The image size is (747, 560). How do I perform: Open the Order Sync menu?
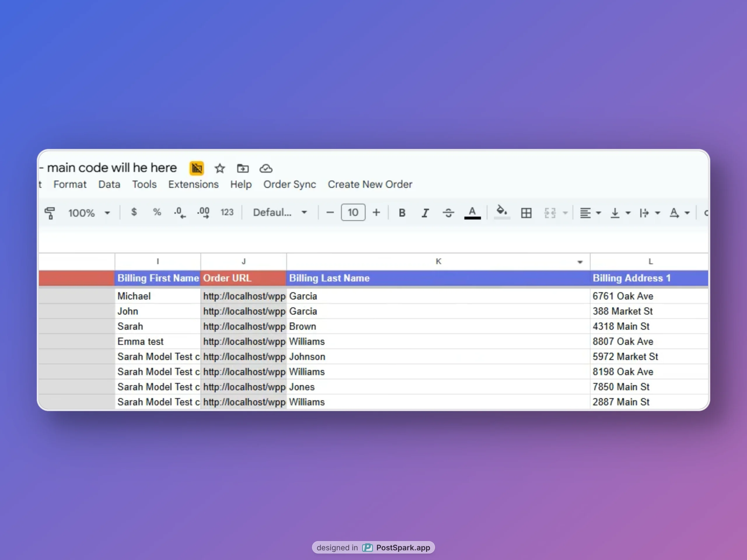click(290, 184)
